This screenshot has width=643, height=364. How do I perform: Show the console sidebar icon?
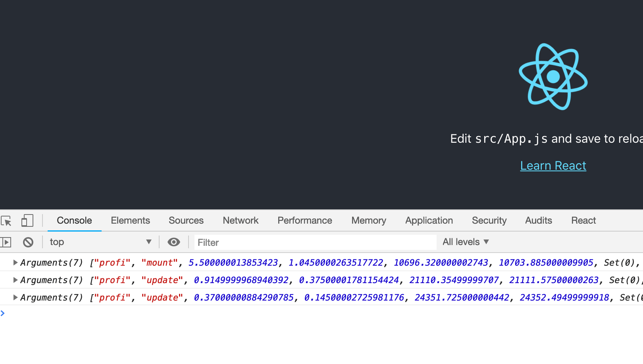pos(6,242)
